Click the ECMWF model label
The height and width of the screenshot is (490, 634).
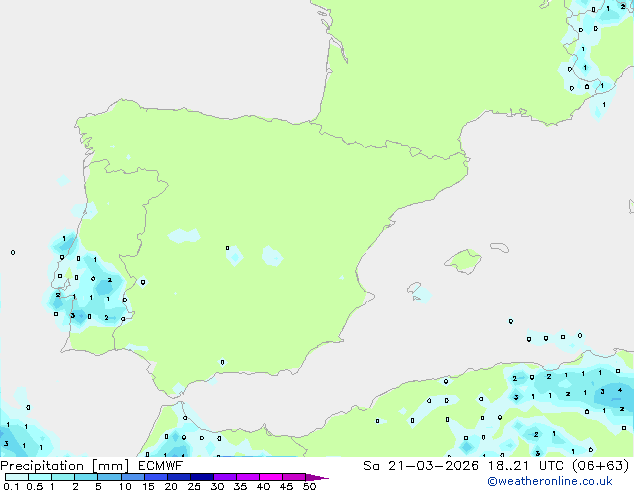click(161, 466)
